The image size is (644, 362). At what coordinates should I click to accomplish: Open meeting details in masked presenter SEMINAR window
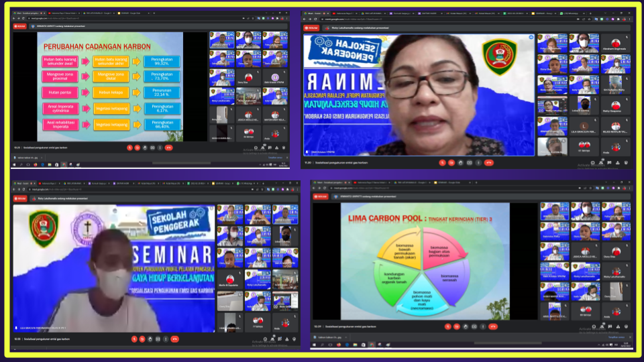(x=266, y=339)
